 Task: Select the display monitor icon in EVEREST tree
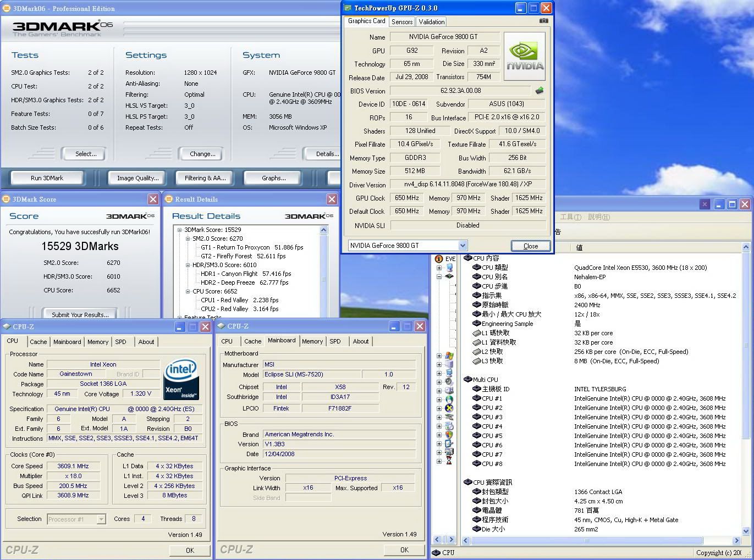pyautogui.click(x=449, y=373)
